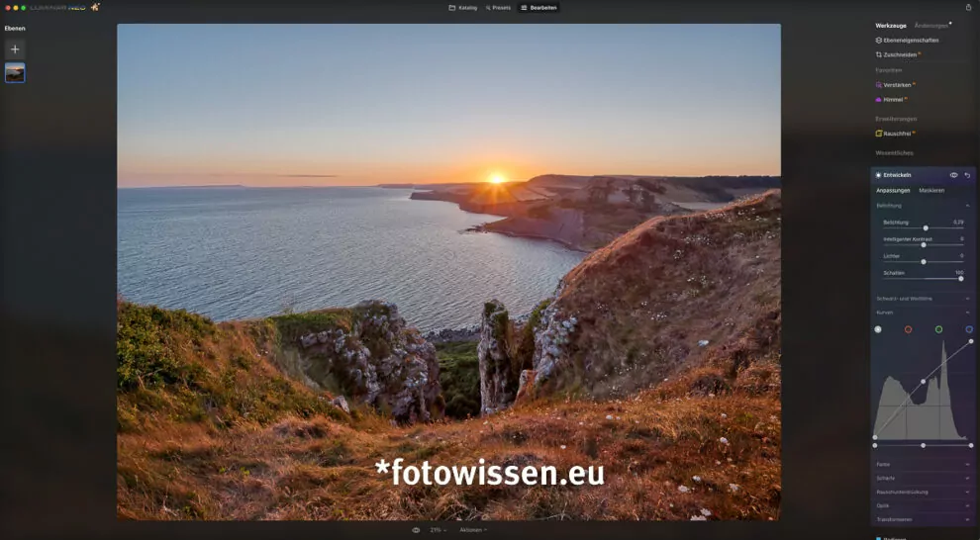
Task: Open the Himmel sky tool
Action: pyautogui.click(x=890, y=100)
